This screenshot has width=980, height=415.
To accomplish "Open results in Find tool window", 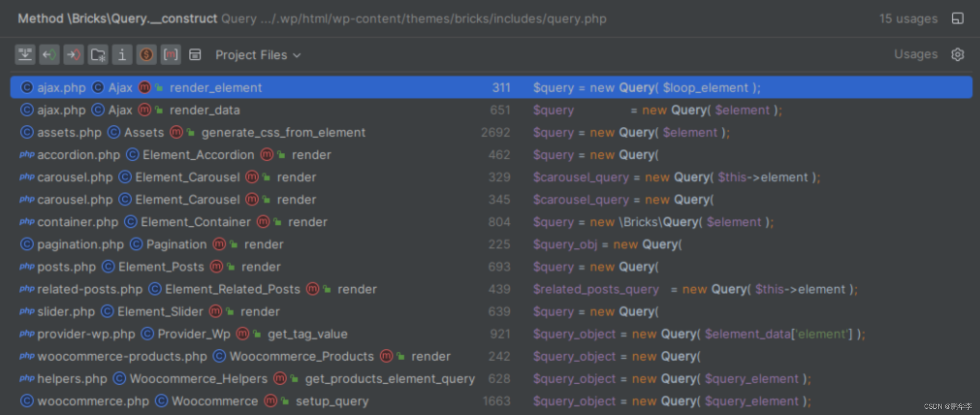I will pos(957,18).
